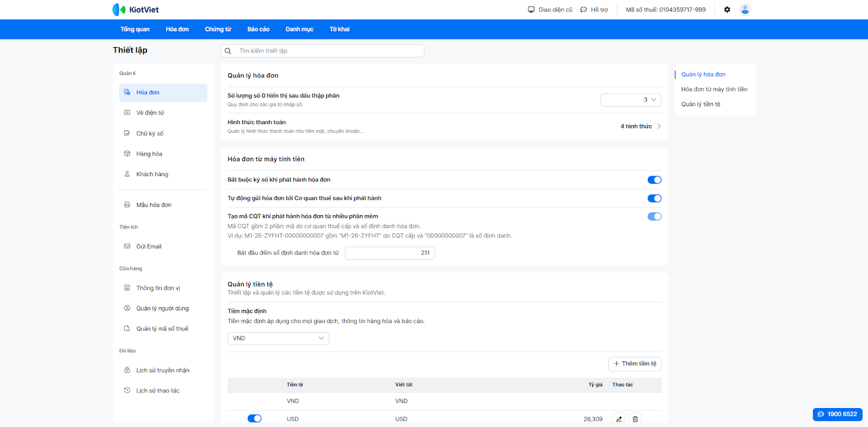868x427 pixels.
Task: Click the search magnifier icon
Action: point(228,51)
